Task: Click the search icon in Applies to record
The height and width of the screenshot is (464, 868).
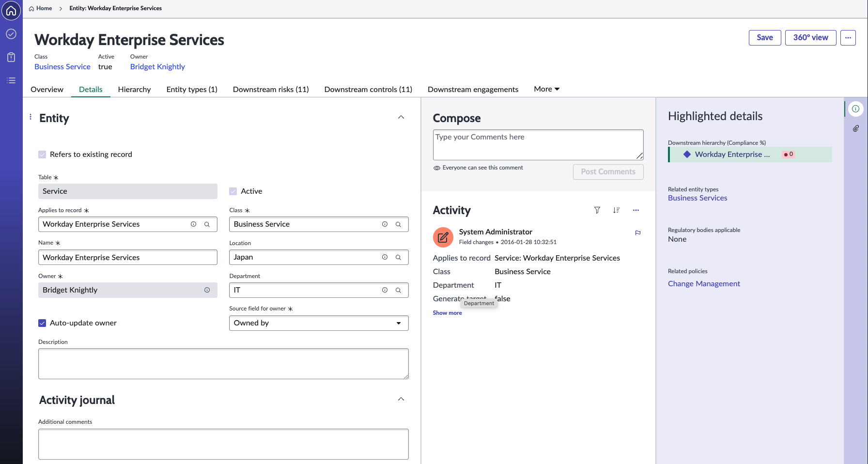Action: pos(207,224)
